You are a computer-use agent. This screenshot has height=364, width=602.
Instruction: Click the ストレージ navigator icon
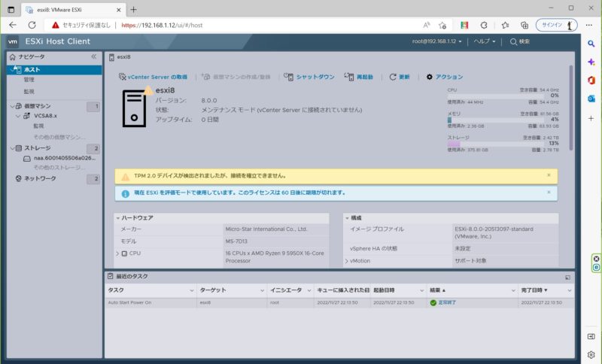(x=18, y=148)
